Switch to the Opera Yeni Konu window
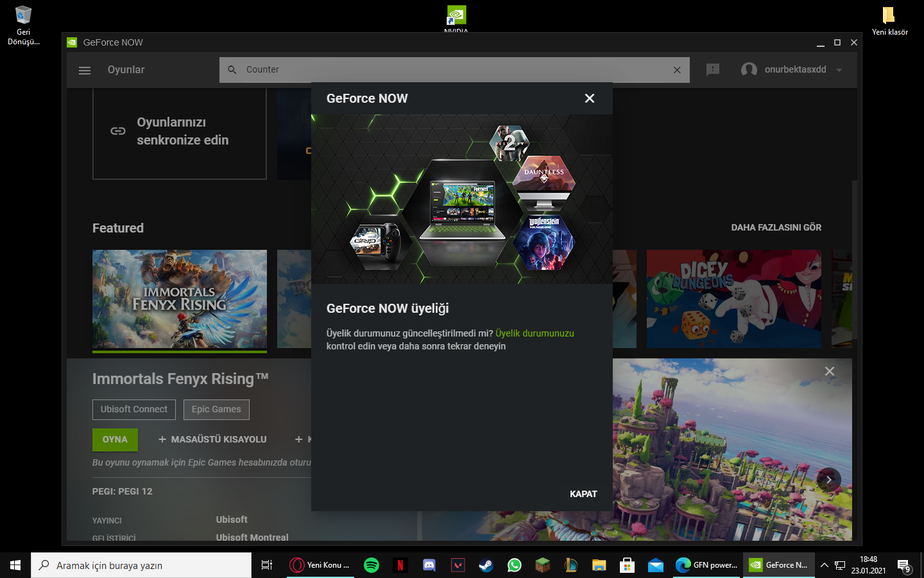The image size is (924, 578). tap(319, 565)
